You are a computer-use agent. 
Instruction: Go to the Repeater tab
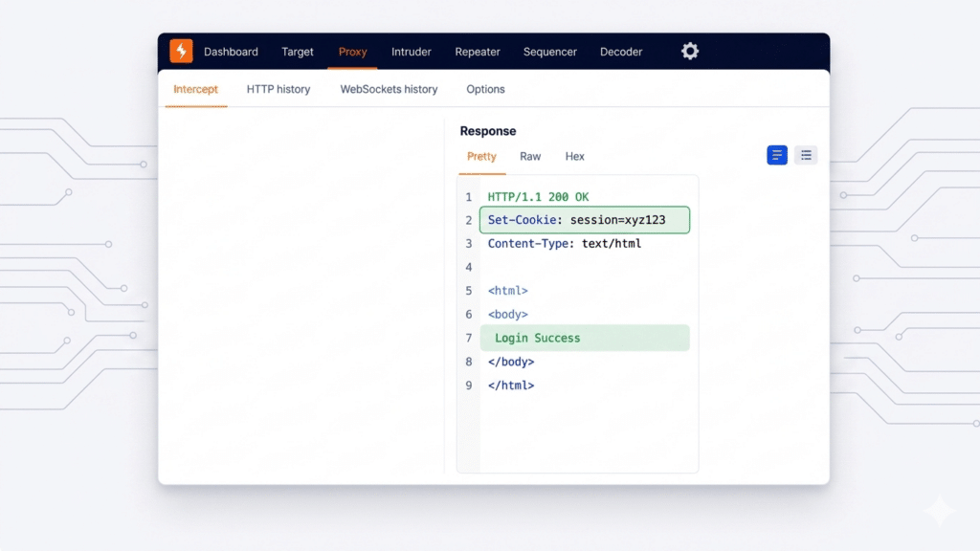click(478, 52)
